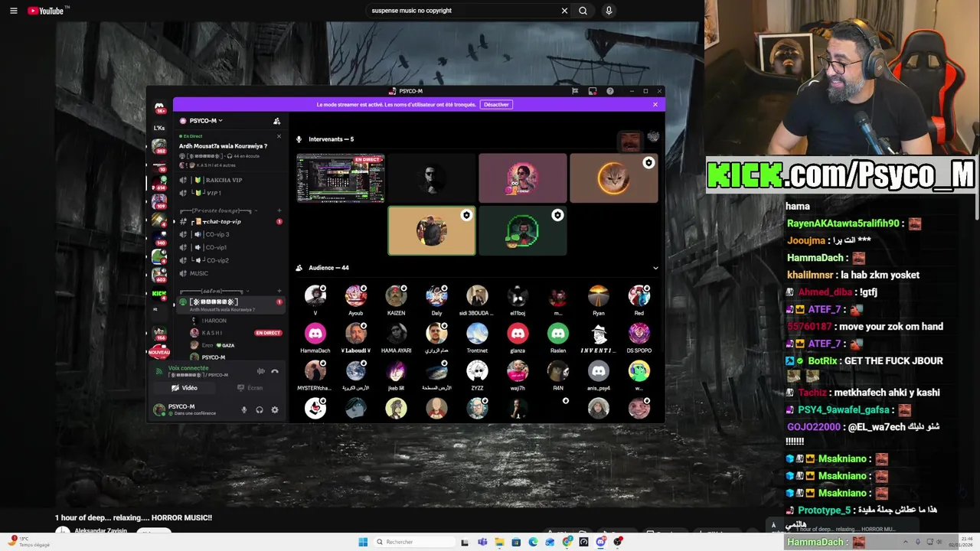This screenshot has width=980, height=551.
Task: Toggle Discord headphones deafen
Action: (x=260, y=409)
